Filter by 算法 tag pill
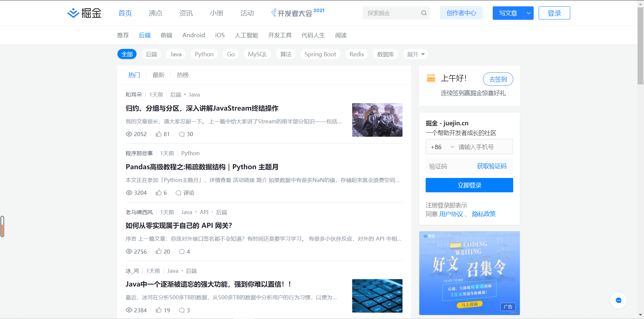This screenshot has width=644, height=319. [x=286, y=54]
